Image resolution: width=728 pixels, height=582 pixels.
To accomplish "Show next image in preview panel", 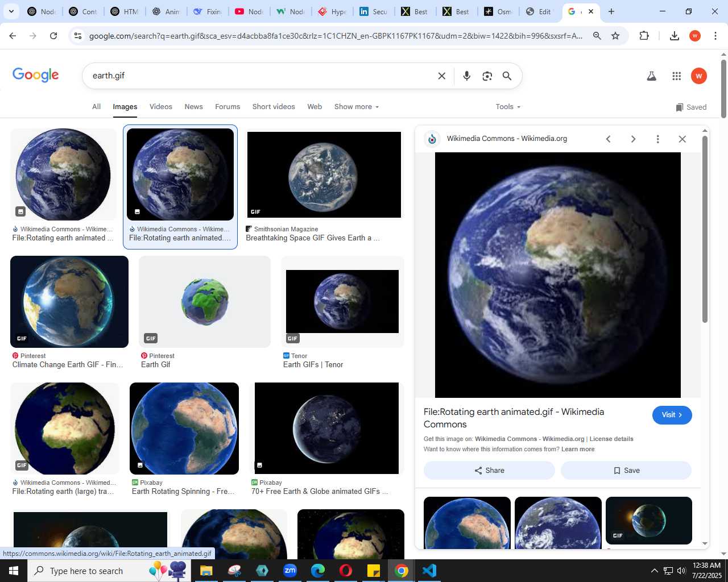I will click(x=633, y=139).
